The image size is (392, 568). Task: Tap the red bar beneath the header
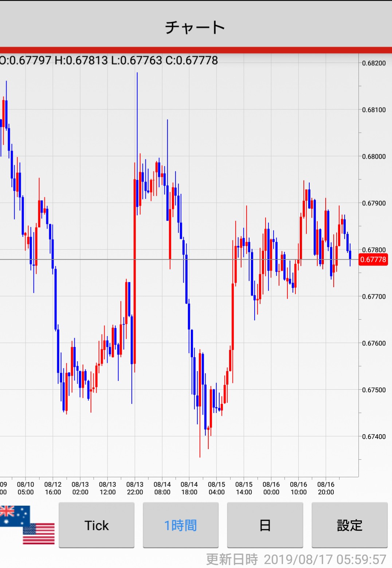[196, 50]
